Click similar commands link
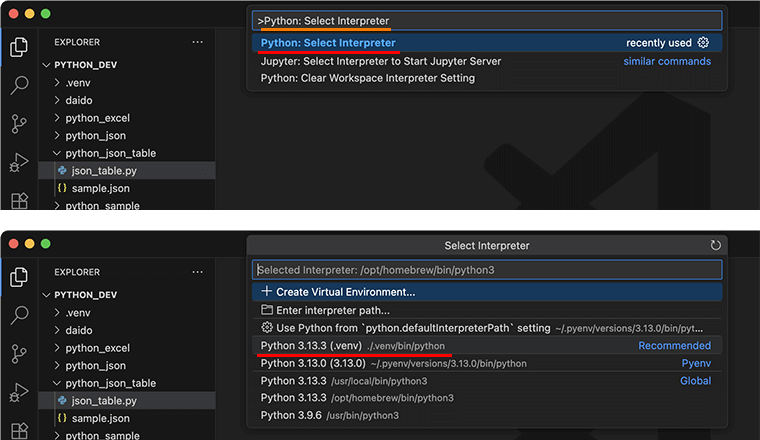Image resolution: width=760 pixels, height=440 pixels. (x=667, y=61)
